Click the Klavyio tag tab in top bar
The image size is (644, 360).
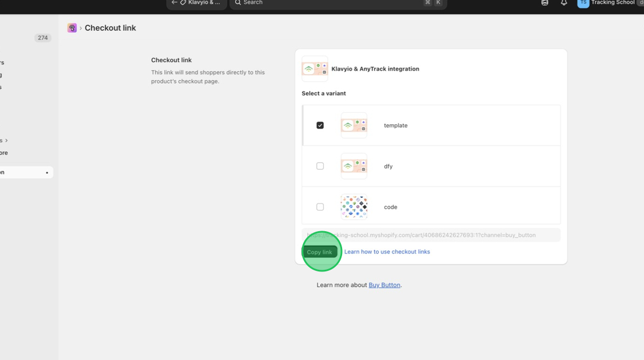point(200,3)
